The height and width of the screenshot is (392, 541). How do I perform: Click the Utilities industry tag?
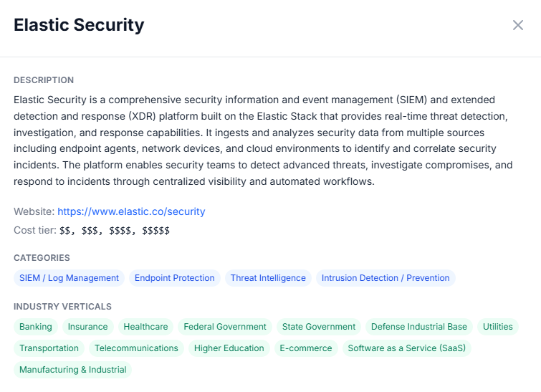pos(498,327)
